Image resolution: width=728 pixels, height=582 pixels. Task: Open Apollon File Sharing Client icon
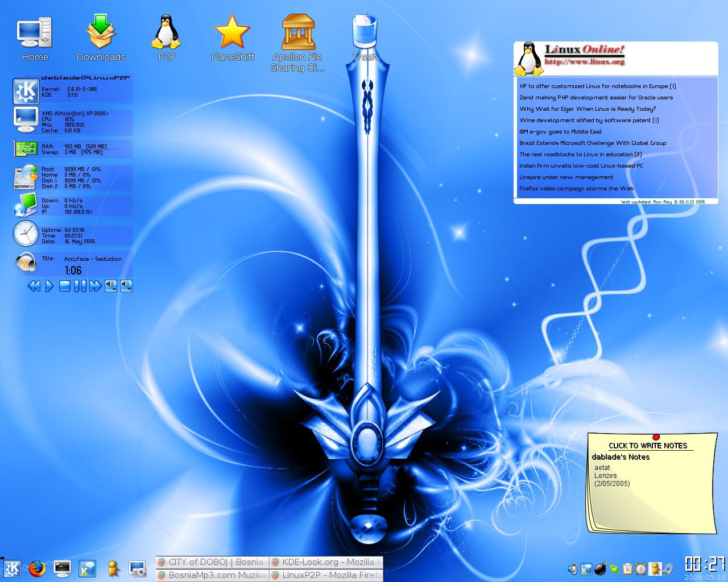pyautogui.click(x=298, y=43)
